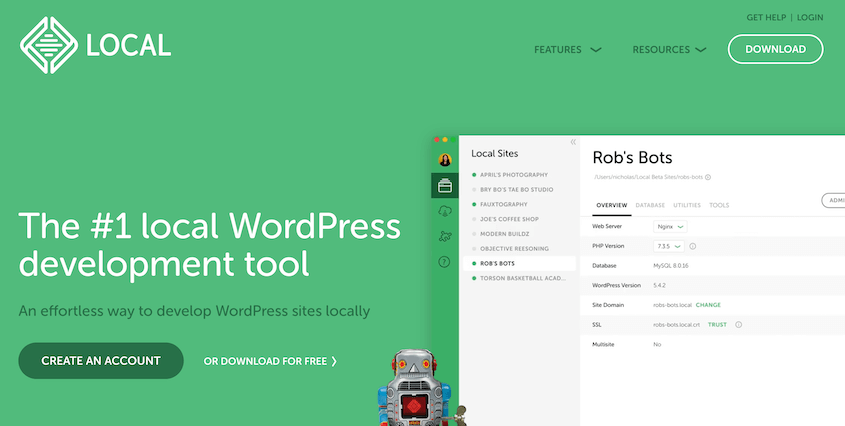Switch to the Utilities tab
The image size is (845, 426).
687,205
